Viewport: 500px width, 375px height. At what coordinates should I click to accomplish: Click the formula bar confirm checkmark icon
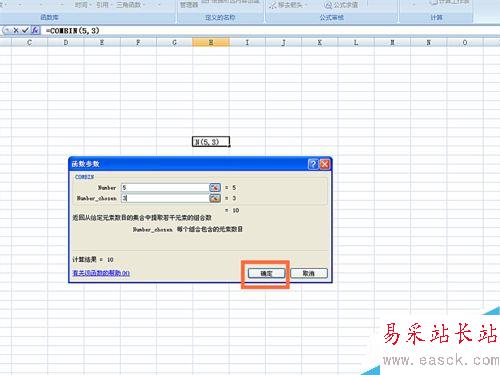coord(25,31)
